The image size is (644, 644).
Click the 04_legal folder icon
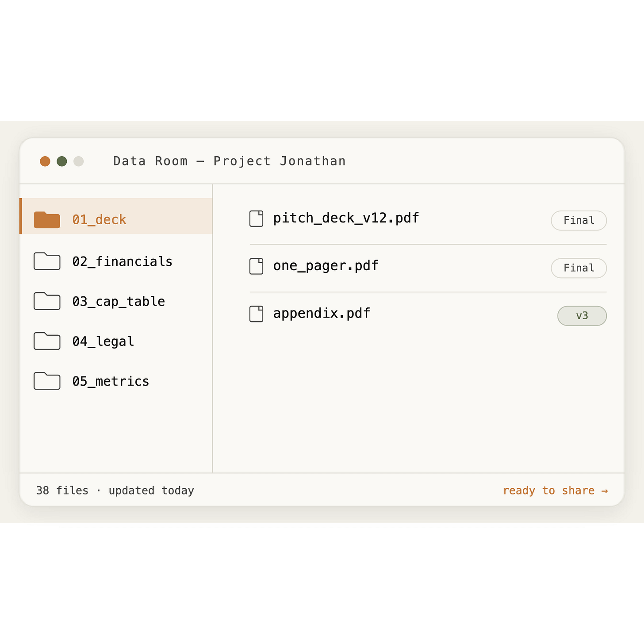(x=47, y=341)
